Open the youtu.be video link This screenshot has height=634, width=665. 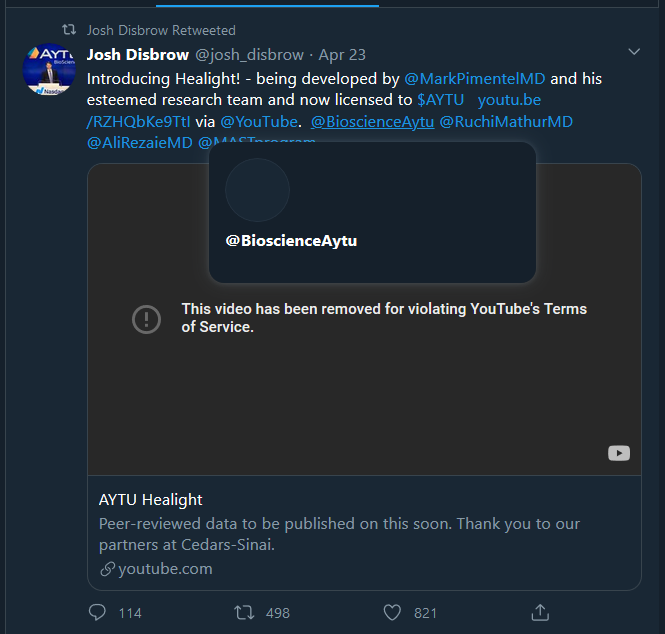click(510, 100)
